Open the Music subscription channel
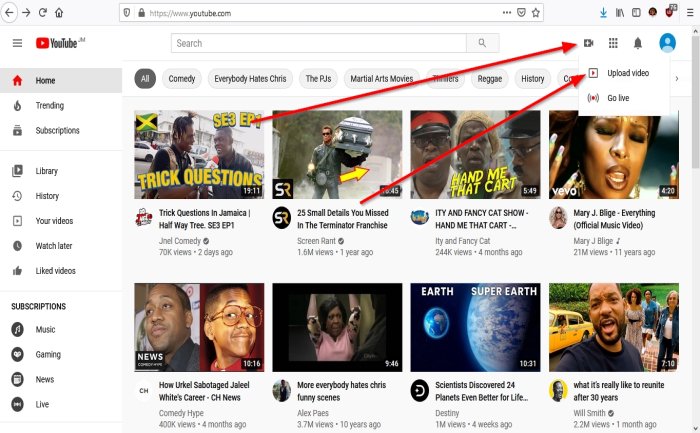 [61, 329]
